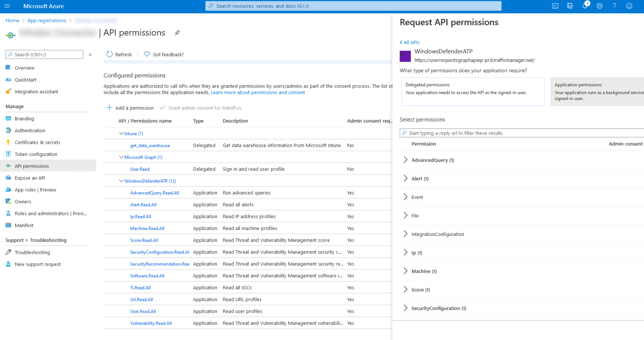
Task: Collapse the WindowsDefenderATP configured permissions group
Action: click(121, 180)
